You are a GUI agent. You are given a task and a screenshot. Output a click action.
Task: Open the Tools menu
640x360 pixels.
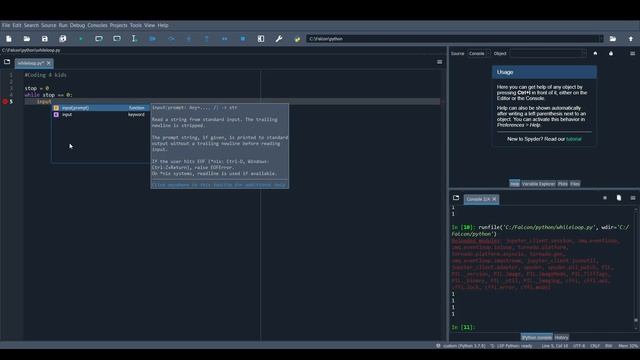pyautogui.click(x=136, y=25)
